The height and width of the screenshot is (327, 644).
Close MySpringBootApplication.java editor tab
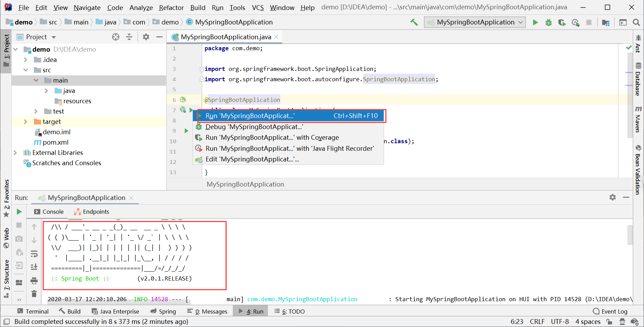point(276,37)
